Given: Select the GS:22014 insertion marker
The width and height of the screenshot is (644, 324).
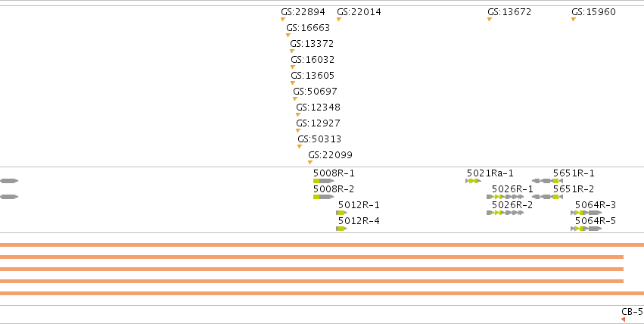Looking at the screenshot, I should [x=339, y=19].
